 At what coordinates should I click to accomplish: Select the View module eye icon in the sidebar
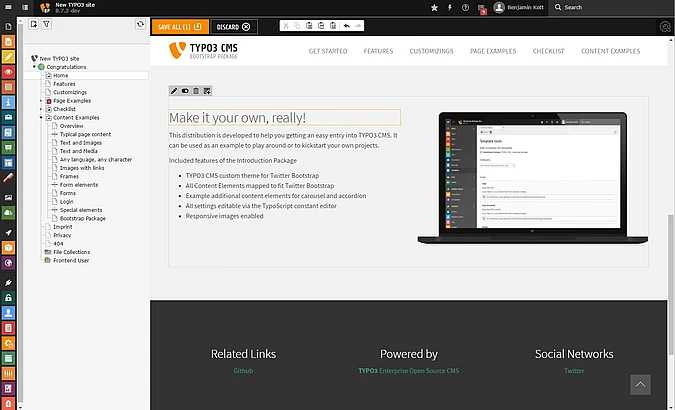click(x=8, y=71)
